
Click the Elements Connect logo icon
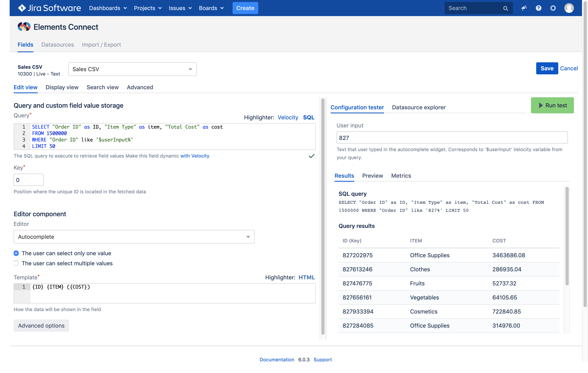tap(24, 27)
